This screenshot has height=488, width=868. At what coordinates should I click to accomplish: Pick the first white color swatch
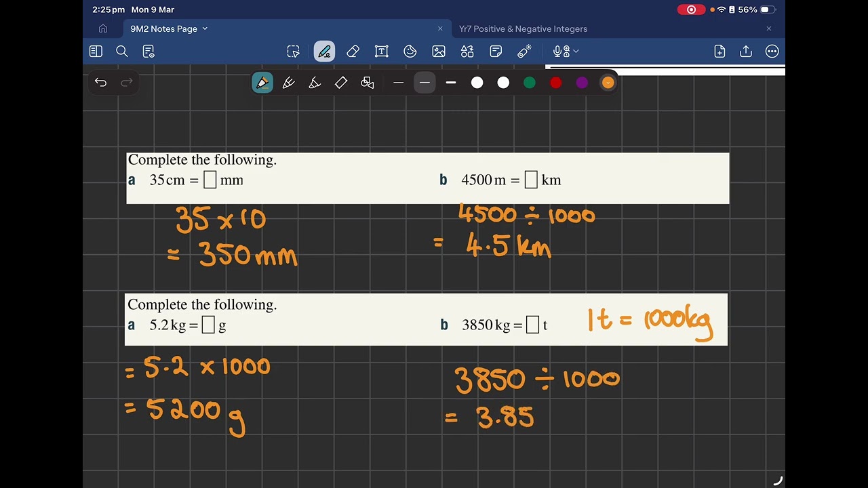click(477, 83)
